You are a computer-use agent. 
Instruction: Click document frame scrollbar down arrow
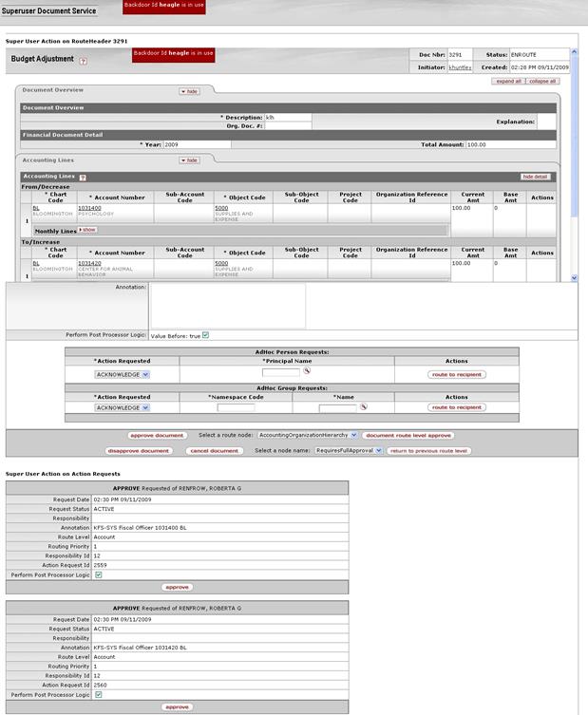(x=574, y=277)
